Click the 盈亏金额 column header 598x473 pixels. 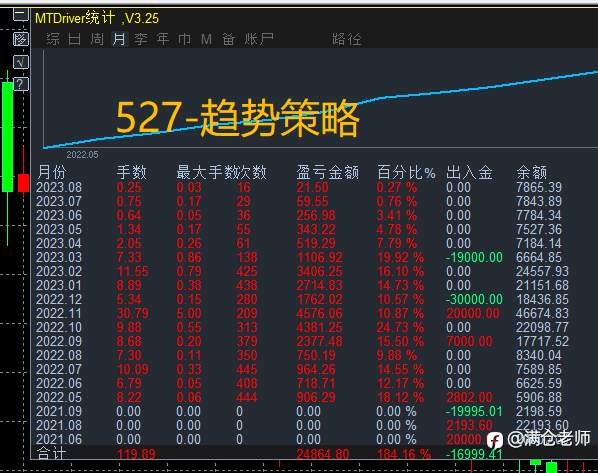click(328, 172)
